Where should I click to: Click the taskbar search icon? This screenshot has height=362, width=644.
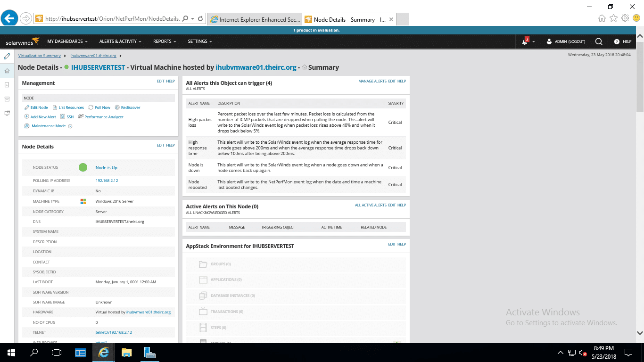pos(34,352)
